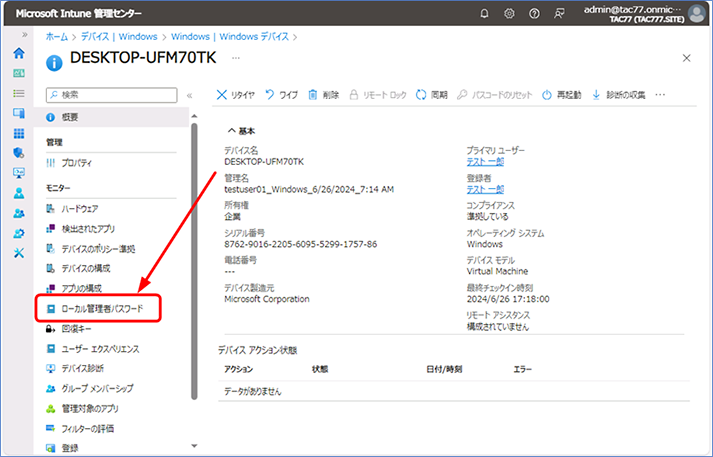Expand the left portal navigation chevron
The width and height of the screenshot is (713, 457).
(25, 35)
